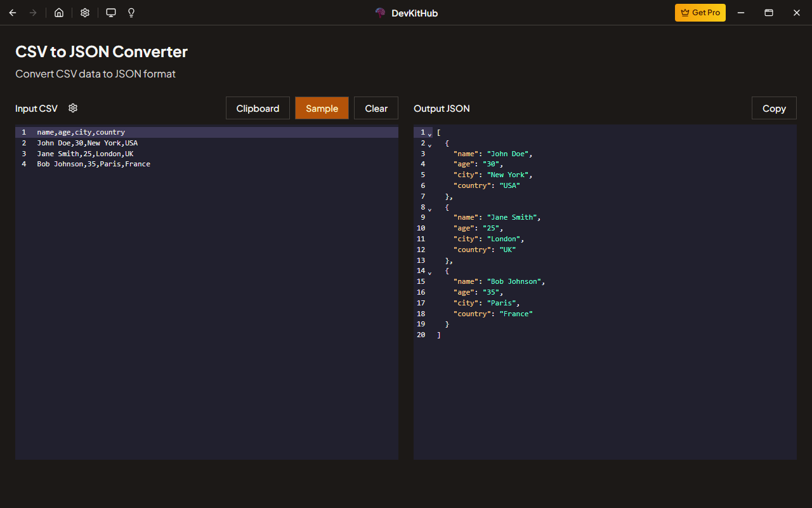812x508 pixels.
Task: Collapse JSON object fold at line 2
Action: [x=429, y=145]
